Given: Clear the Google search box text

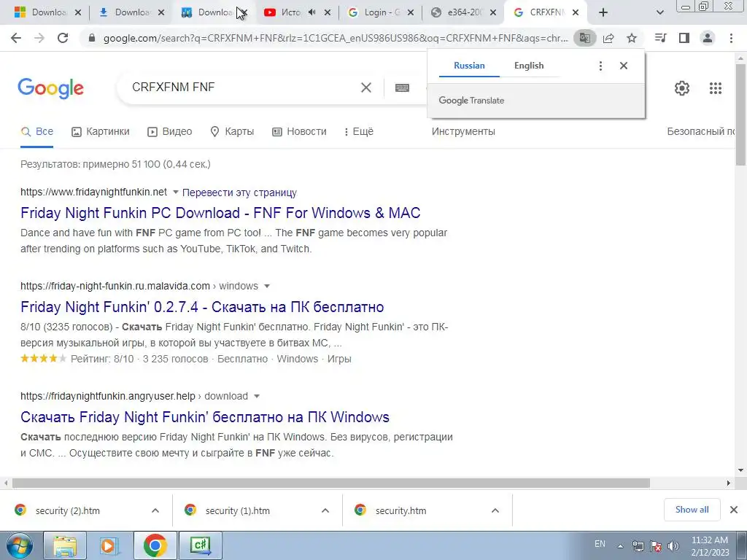Looking at the screenshot, I should point(366,87).
